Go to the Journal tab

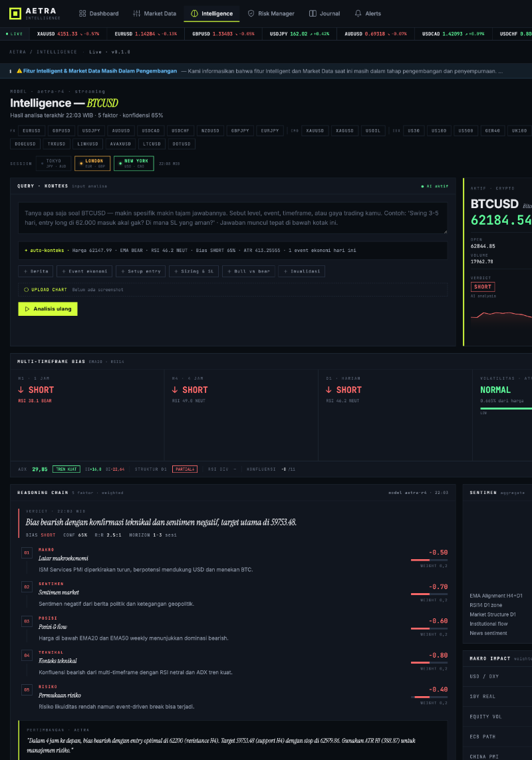click(x=325, y=13)
